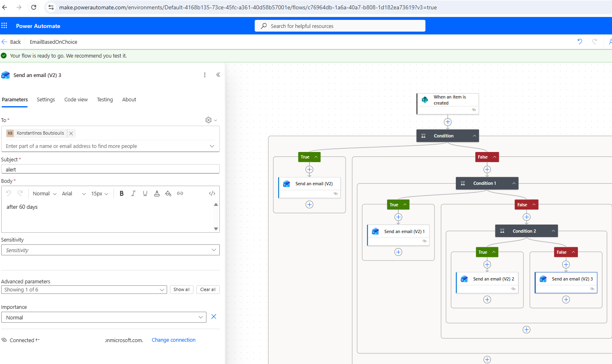Viewport: 612px width, 364px height.
Task: Click the app launcher waffle icon
Action: (4, 26)
